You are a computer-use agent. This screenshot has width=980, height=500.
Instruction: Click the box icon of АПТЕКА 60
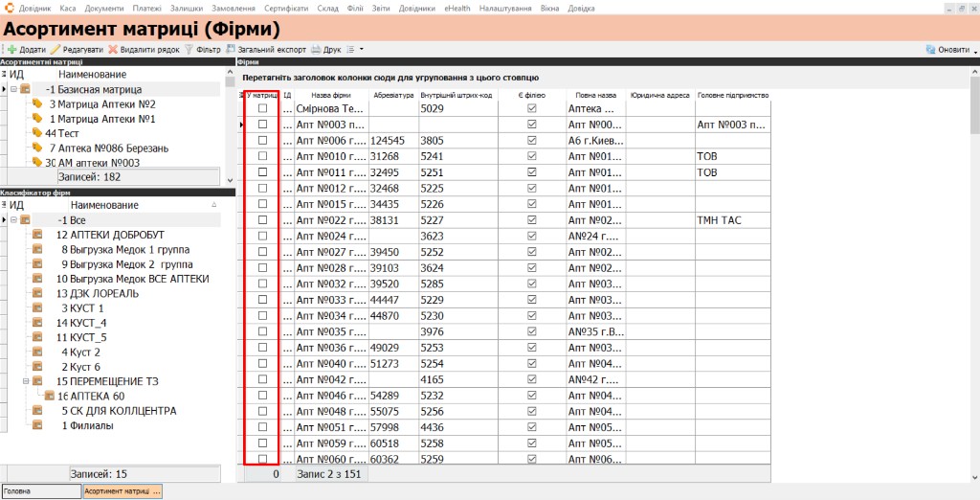pos(50,396)
